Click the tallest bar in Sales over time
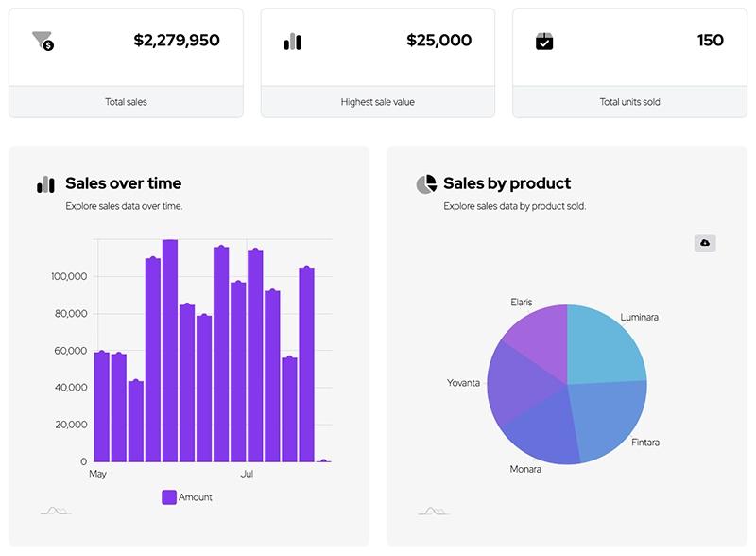The height and width of the screenshot is (556, 756). point(170,350)
